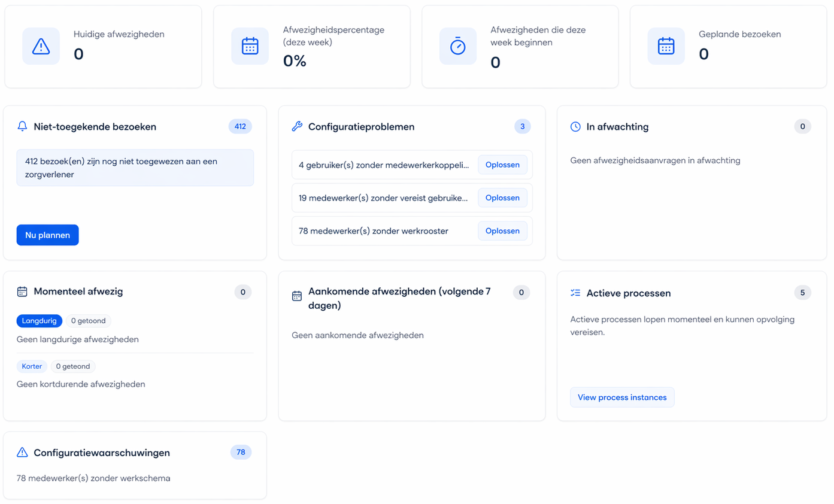Toggle the Korter filter chip
The image size is (834, 504).
click(x=32, y=366)
